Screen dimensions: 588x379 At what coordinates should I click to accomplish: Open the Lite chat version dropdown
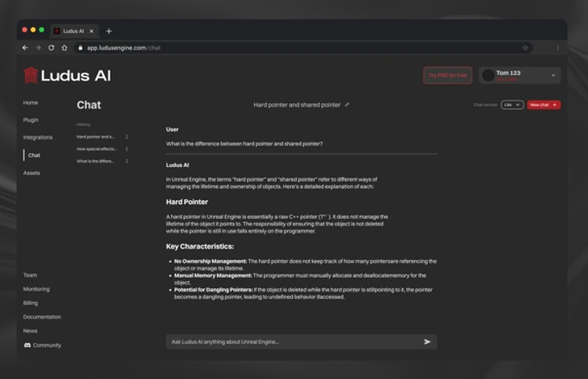coord(512,105)
